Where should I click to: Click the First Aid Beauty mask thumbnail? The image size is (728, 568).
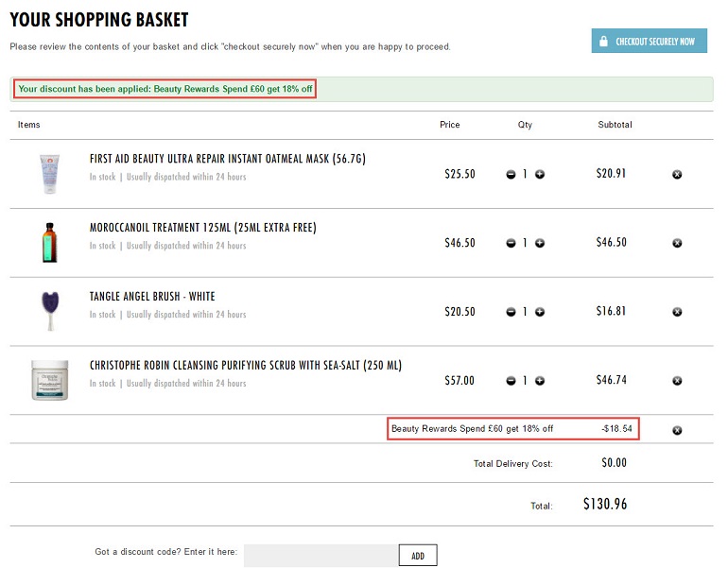[50, 174]
